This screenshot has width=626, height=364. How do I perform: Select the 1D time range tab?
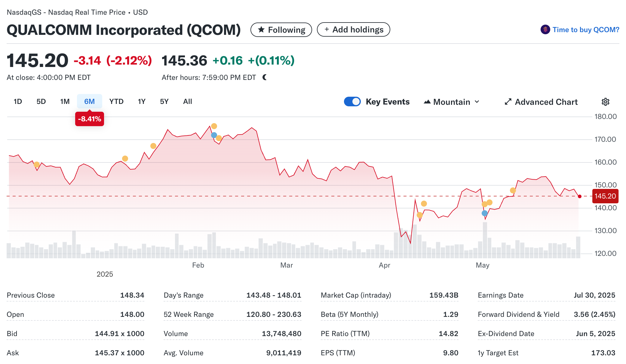pyautogui.click(x=18, y=102)
